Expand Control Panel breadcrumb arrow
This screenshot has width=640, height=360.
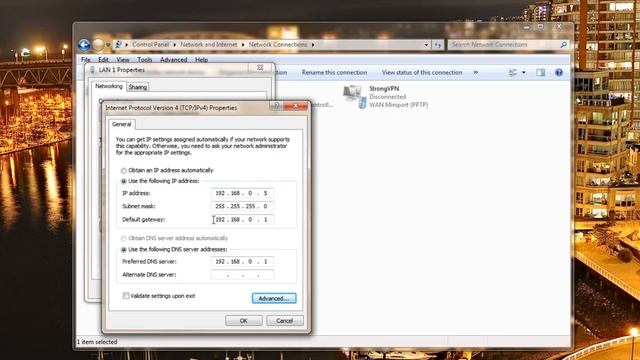tap(175, 44)
